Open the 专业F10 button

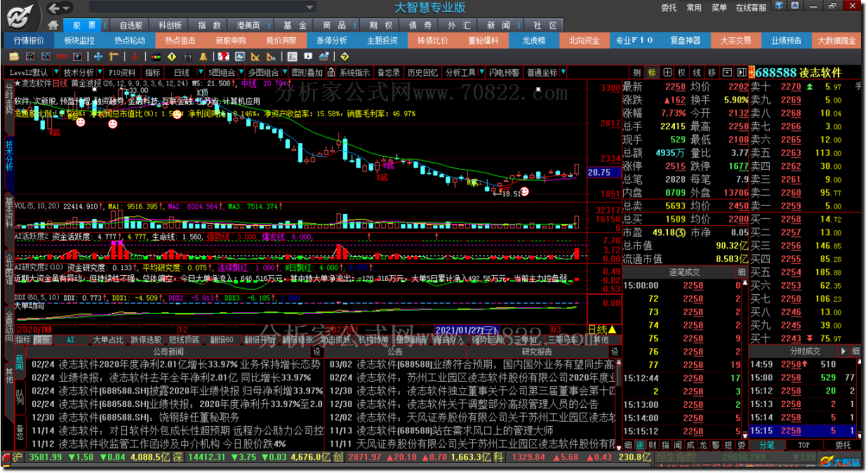pyautogui.click(x=635, y=41)
